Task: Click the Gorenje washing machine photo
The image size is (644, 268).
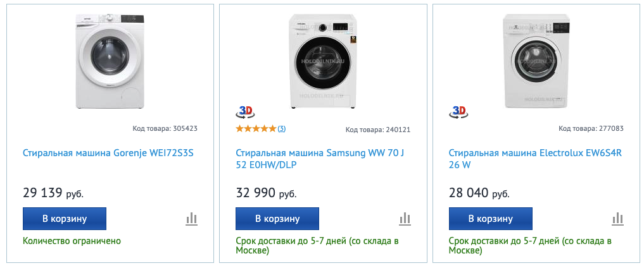Action: click(110, 61)
